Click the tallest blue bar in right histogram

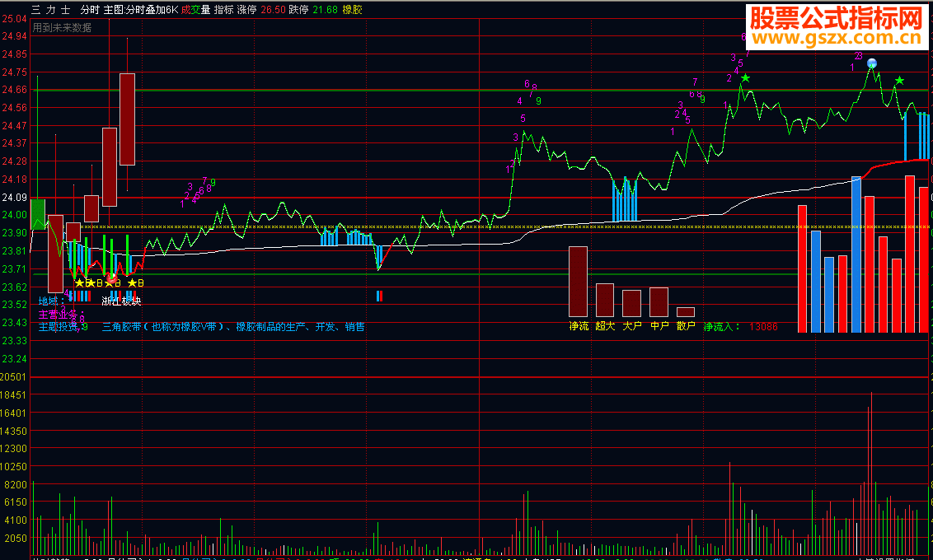point(856,254)
